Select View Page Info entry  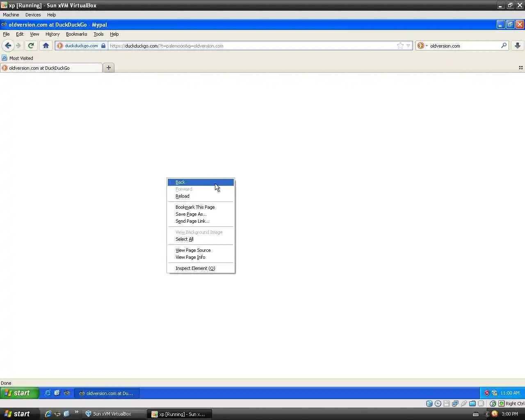click(201, 257)
